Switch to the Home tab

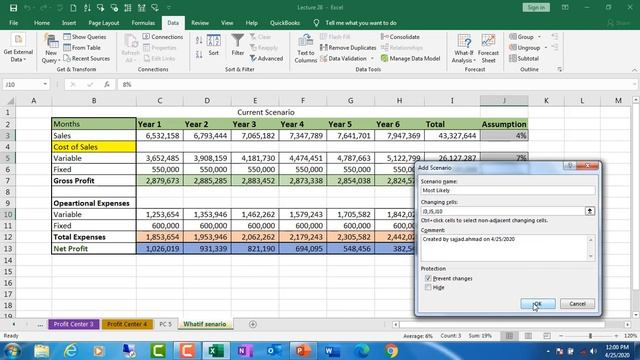tap(42, 23)
